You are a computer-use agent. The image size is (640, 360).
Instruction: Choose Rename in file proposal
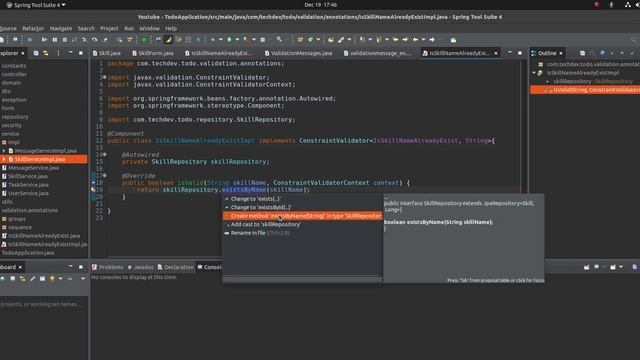[302, 233]
